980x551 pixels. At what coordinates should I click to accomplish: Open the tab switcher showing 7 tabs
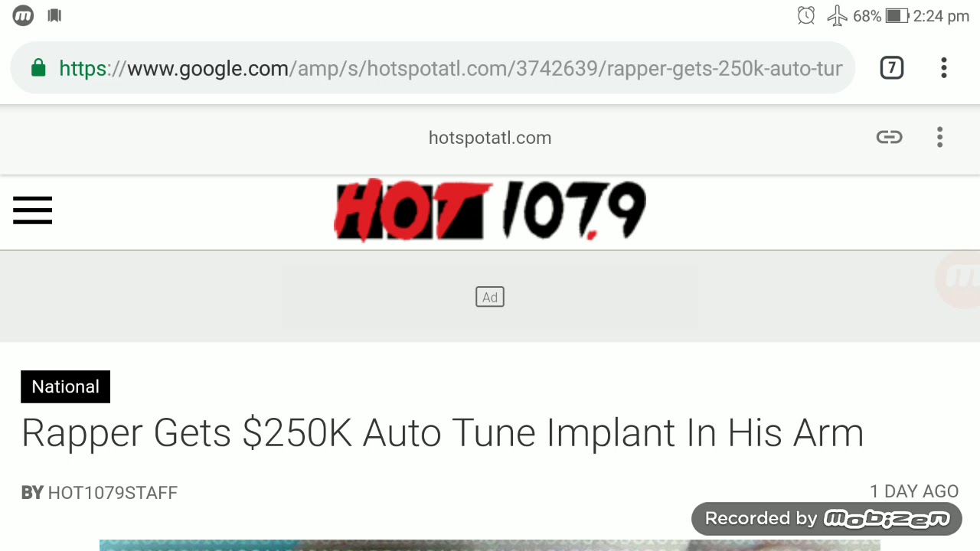point(891,68)
